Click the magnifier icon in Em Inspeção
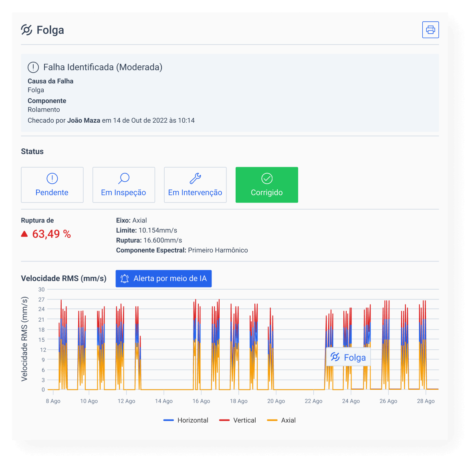 tap(124, 178)
